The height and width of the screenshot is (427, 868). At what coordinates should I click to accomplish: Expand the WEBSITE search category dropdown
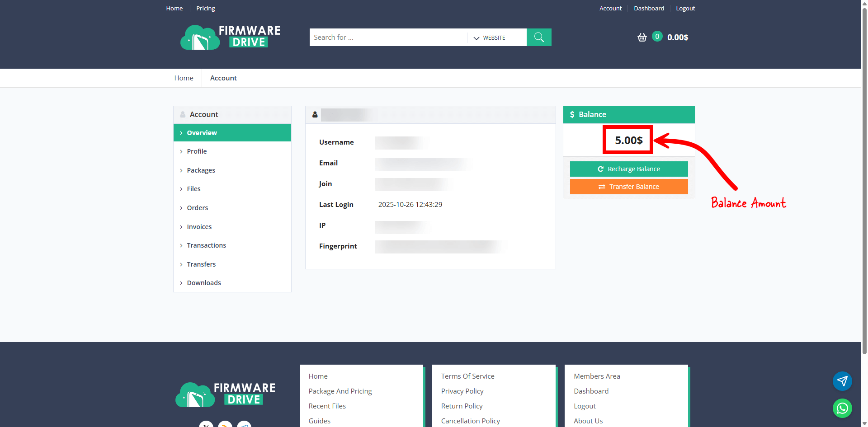point(490,38)
